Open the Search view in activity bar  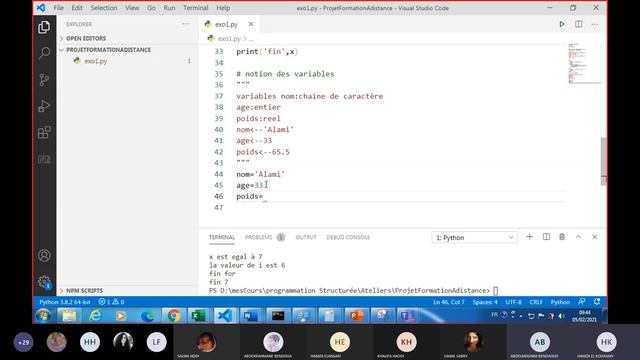(44, 53)
